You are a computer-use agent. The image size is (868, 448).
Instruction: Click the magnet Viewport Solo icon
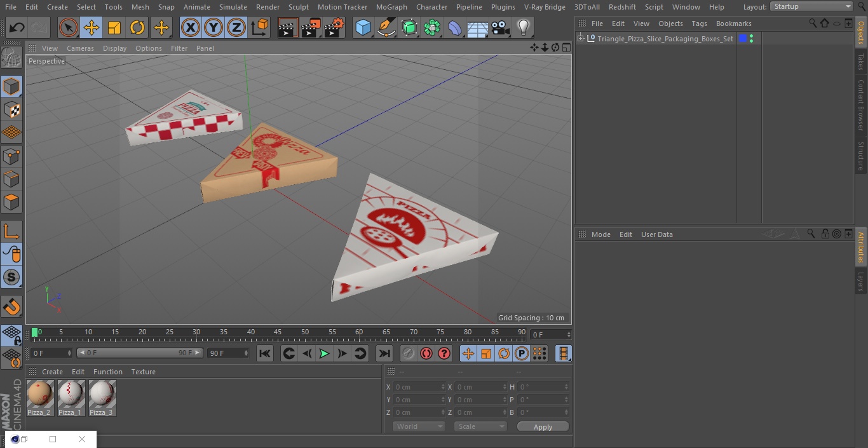click(x=11, y=307)
